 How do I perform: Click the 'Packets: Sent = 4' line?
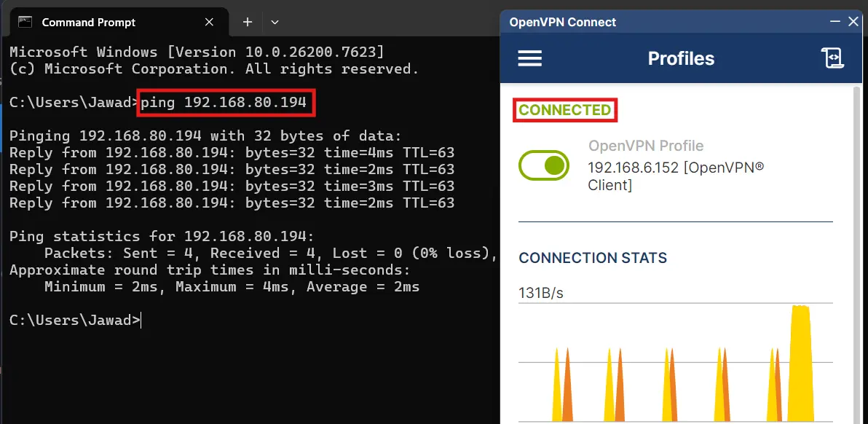click(x=271, y=254)
